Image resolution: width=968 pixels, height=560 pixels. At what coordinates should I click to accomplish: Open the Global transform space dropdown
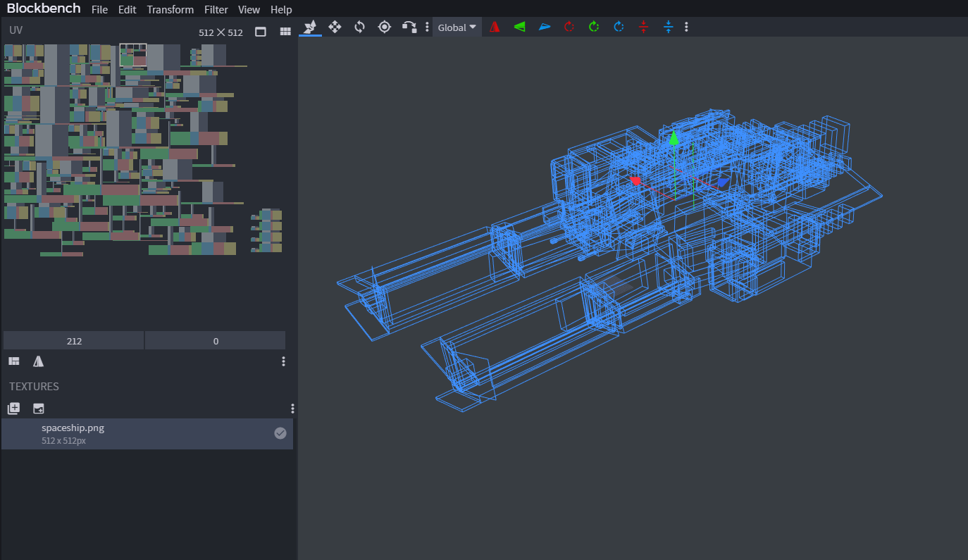tap(457, 27)
